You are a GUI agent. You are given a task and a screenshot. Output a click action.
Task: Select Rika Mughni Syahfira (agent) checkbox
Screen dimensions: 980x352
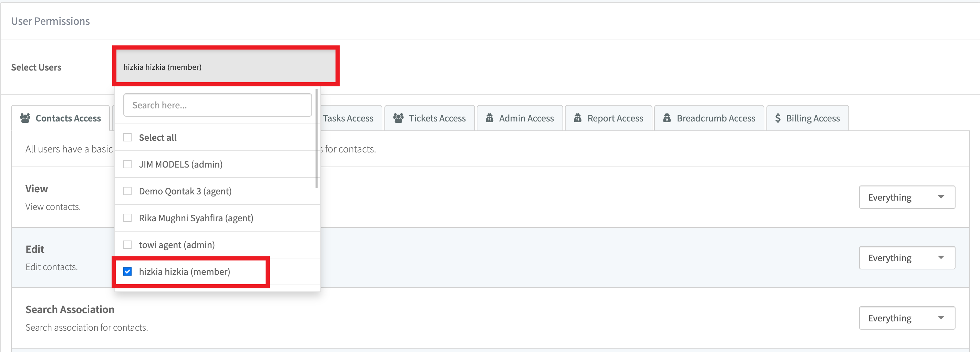point(127,218)
